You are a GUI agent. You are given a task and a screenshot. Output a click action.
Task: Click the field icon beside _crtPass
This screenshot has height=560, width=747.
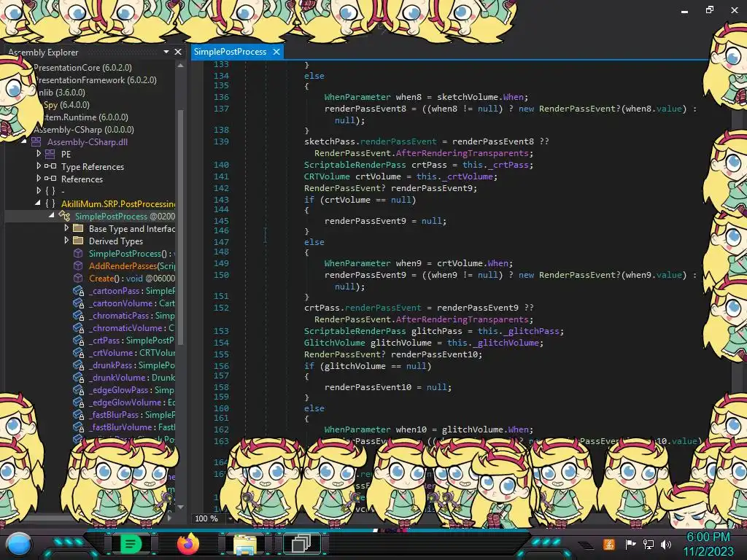coord(78,340)
